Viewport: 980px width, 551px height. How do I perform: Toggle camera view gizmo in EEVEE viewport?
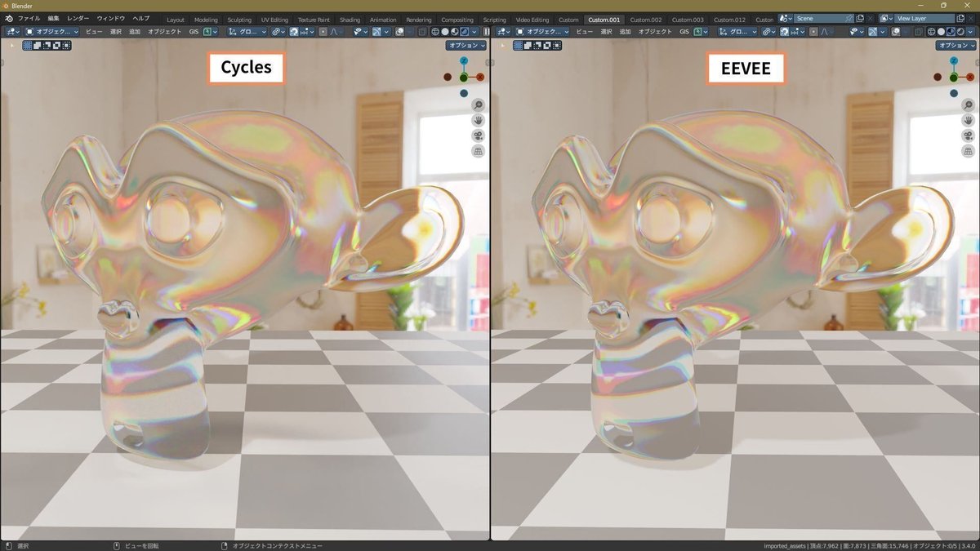[968, 136]
